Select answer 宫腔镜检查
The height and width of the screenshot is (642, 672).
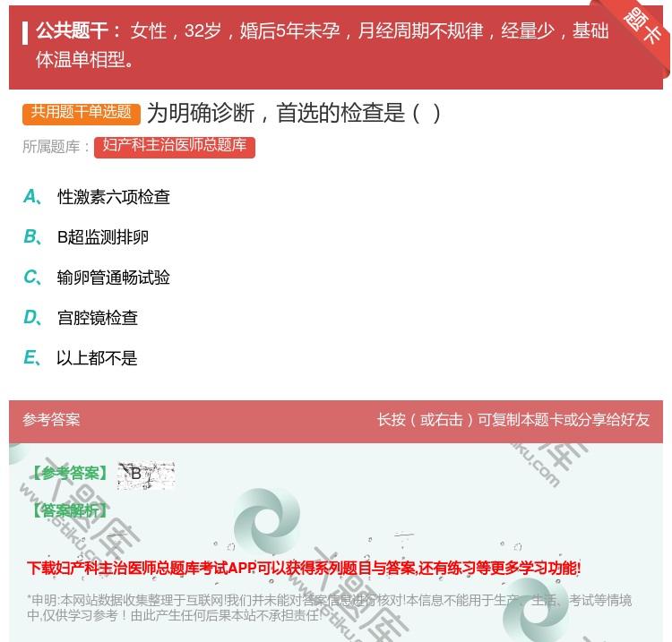98,318
